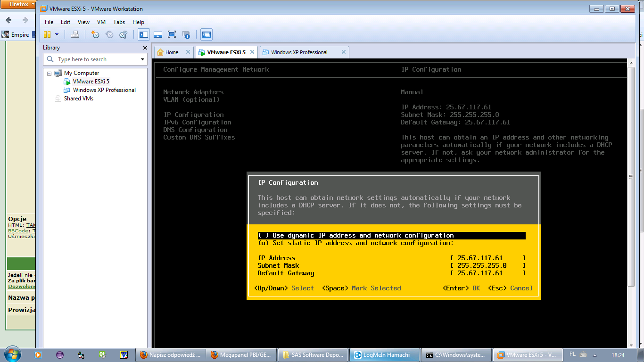Open the VM menu
Viewport: 644px width, 362px height.
click(101, 22)
